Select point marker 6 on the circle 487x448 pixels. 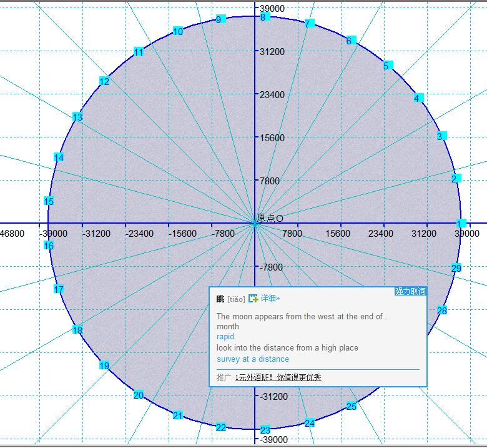(x=352, y=41)
